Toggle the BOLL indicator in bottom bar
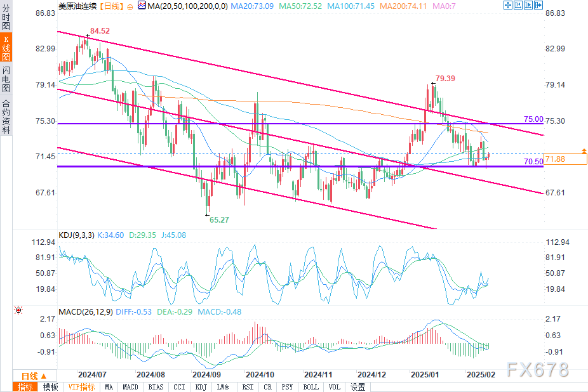 (311, 387)
